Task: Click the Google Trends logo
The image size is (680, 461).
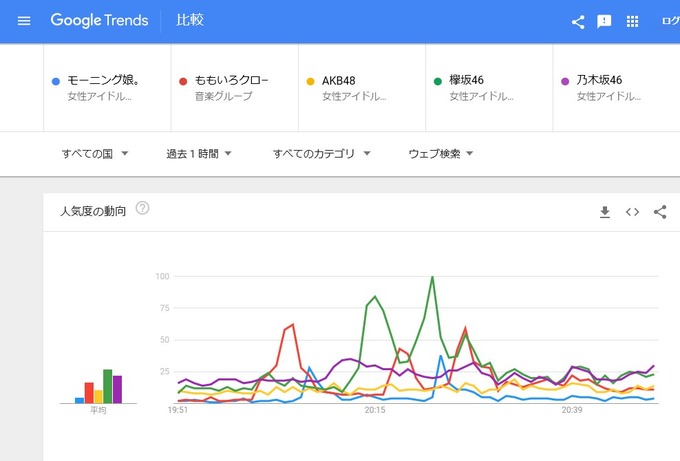Action: (x=99, y=21)
